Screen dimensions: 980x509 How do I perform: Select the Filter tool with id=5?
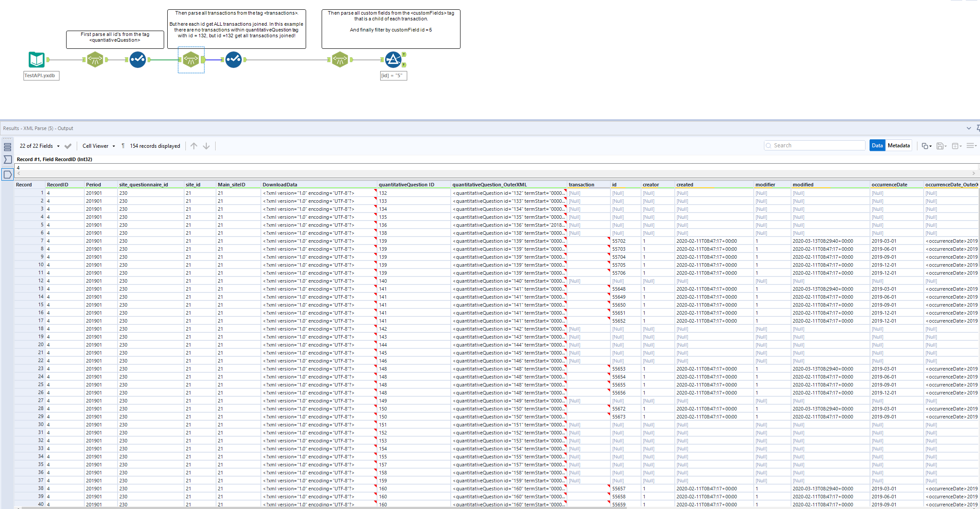[x=393, y=59]
